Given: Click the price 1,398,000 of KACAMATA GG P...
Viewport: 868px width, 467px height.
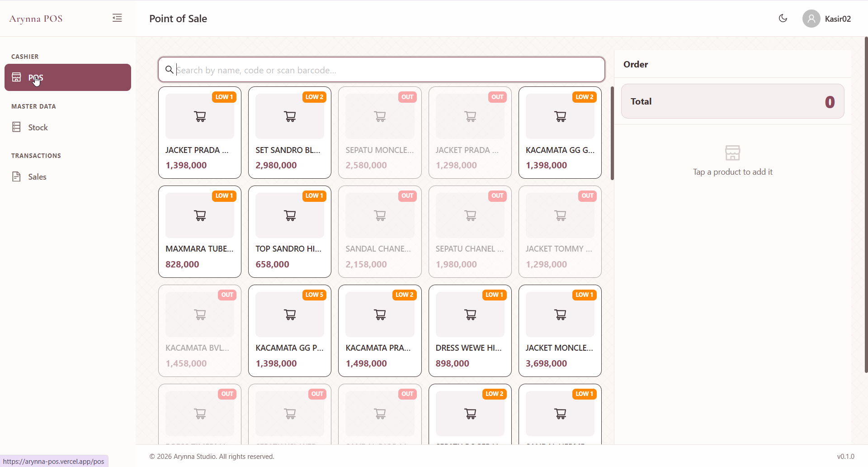Looking at the screenshot, I should [276, 363].
